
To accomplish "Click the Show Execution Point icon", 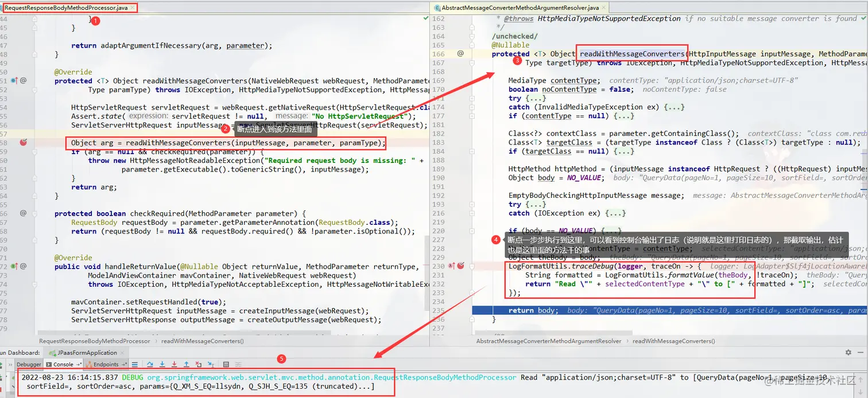I will 134,364.
